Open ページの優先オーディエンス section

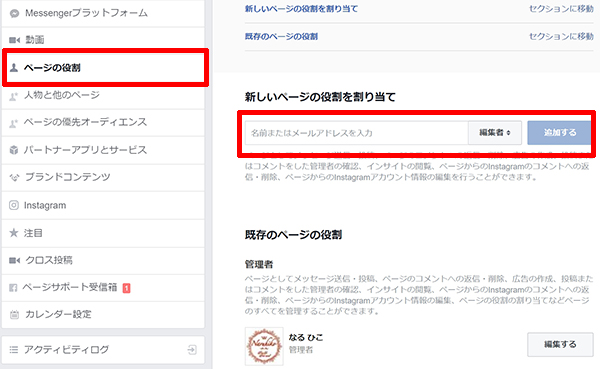[x=103, y=122]
